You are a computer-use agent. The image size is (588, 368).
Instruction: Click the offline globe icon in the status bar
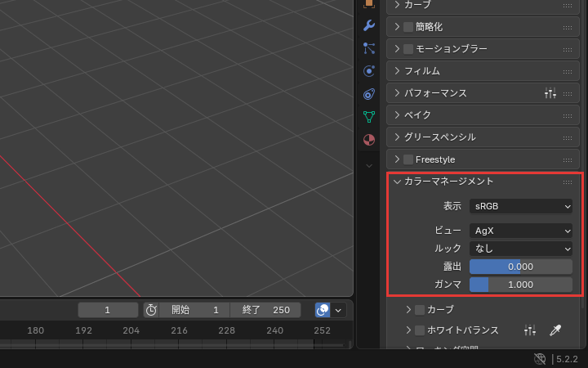(x=540, y=359)
